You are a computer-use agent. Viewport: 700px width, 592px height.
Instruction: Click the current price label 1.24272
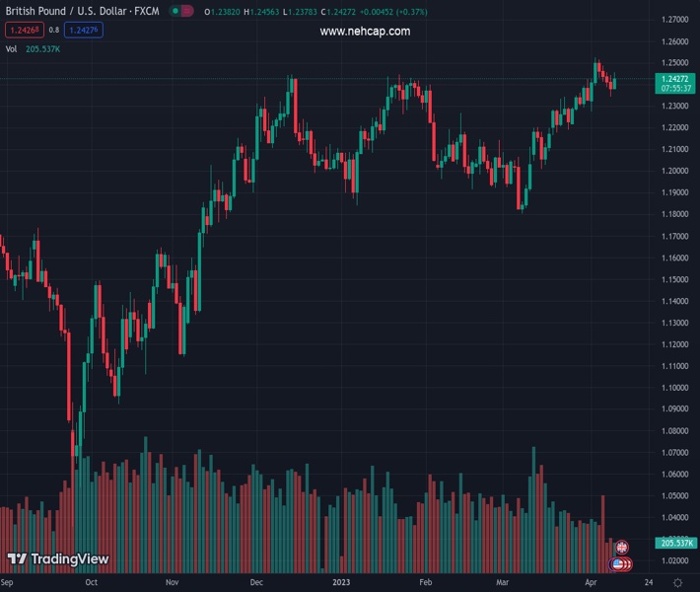coord(675,79)
